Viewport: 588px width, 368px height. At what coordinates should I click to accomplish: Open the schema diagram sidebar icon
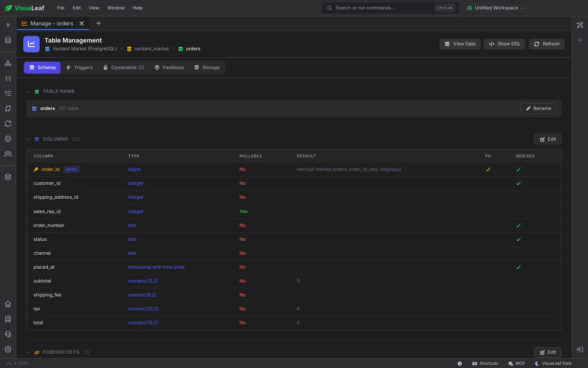[8, 63]
